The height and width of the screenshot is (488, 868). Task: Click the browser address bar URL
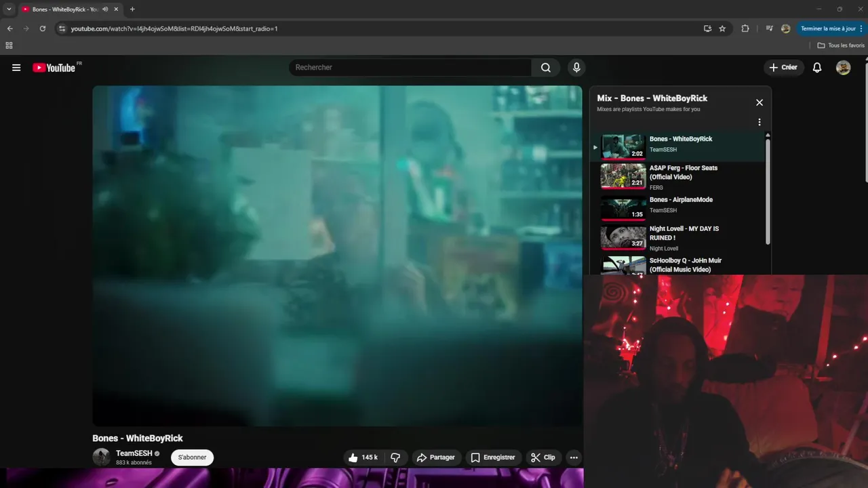[174, 28]
